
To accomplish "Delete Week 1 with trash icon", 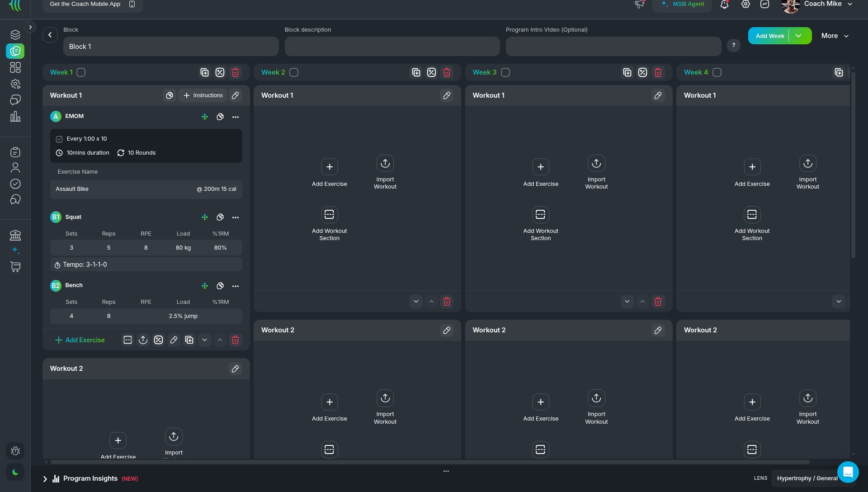I will (x=235, y=72).
